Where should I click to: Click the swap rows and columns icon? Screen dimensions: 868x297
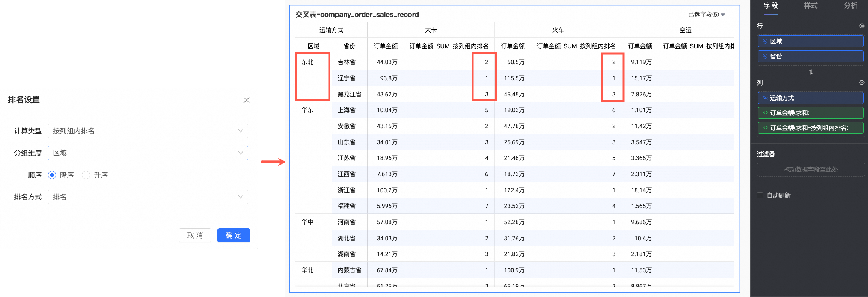[x=811, y=72]
